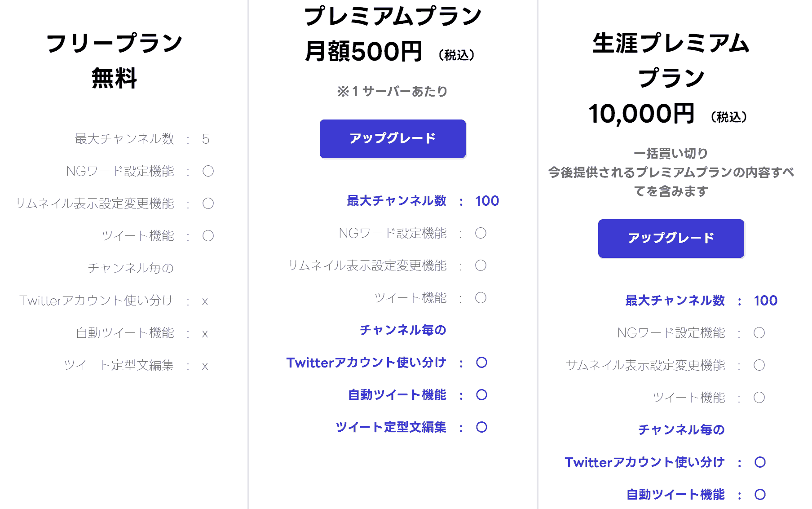Click the blue circle beside Lifetime Plan 自動ツイート機能
The image size is (812, 509).
coord(760,495)
